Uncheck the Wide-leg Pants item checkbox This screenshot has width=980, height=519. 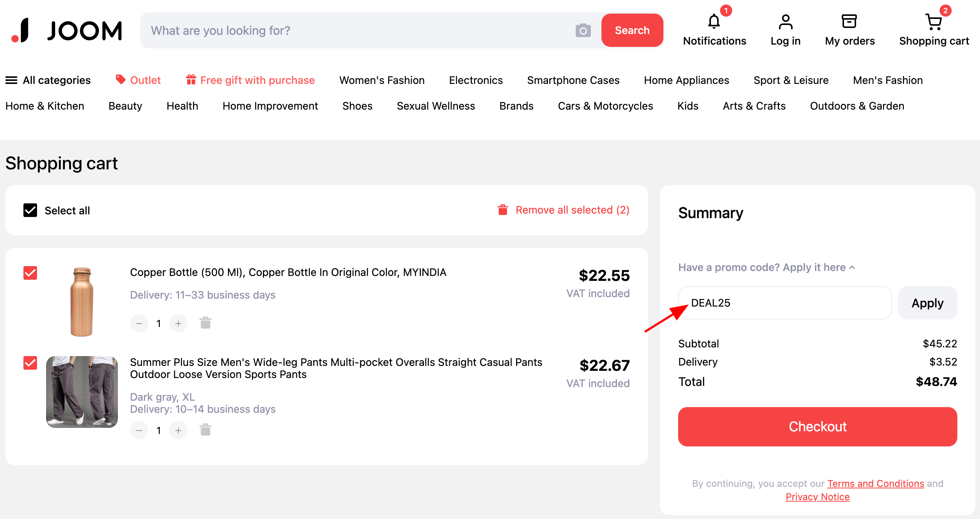coord(30,363)
